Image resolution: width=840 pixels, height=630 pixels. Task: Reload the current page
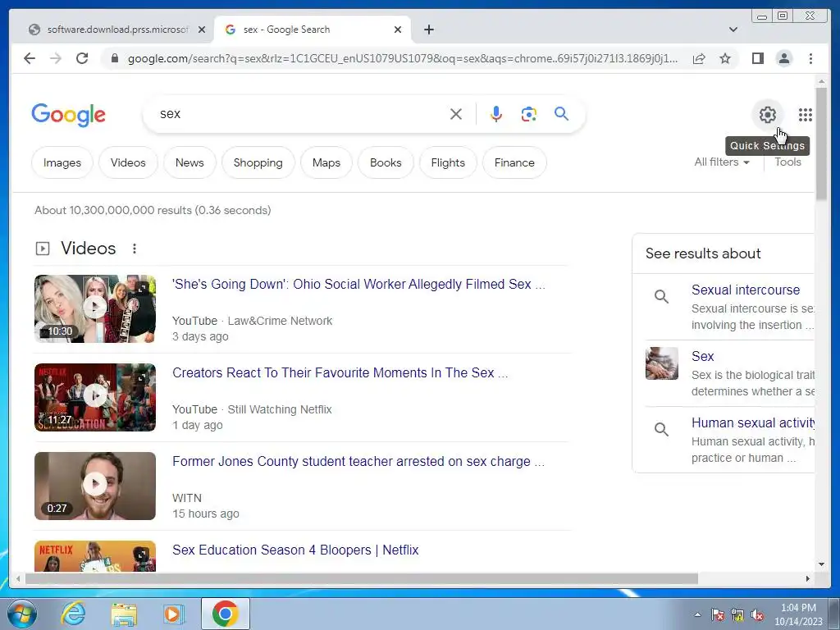click(82, 58)
